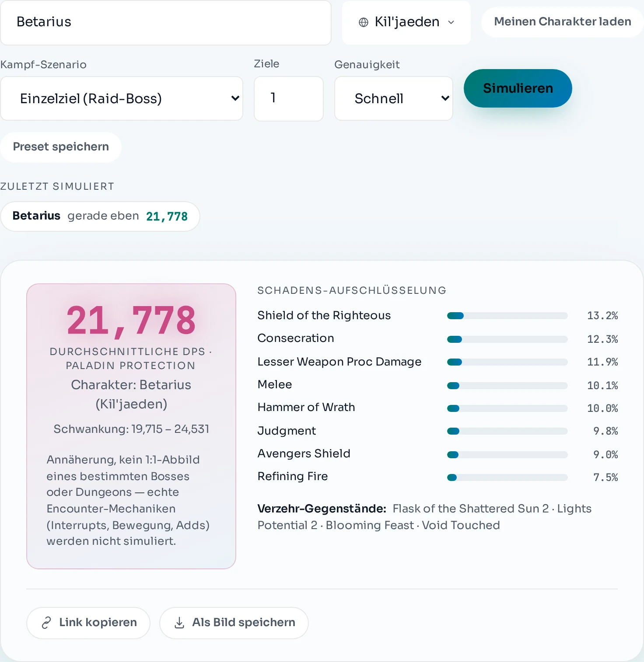Viewport: 644px width, 662px height.
Task: Click the Lesser Weapon Proc Damage label
Action: [339, 362]
